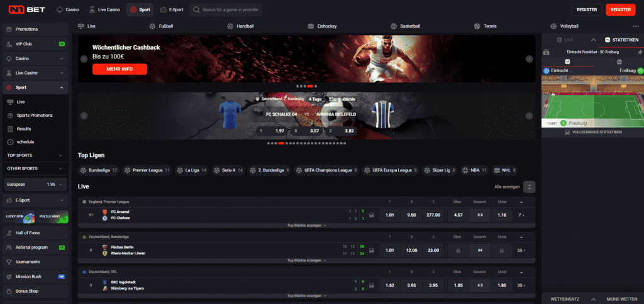Open VOLLSTÄNDIGE STATISTIKEN link
644x304 pixels.
tap(592, 133)
